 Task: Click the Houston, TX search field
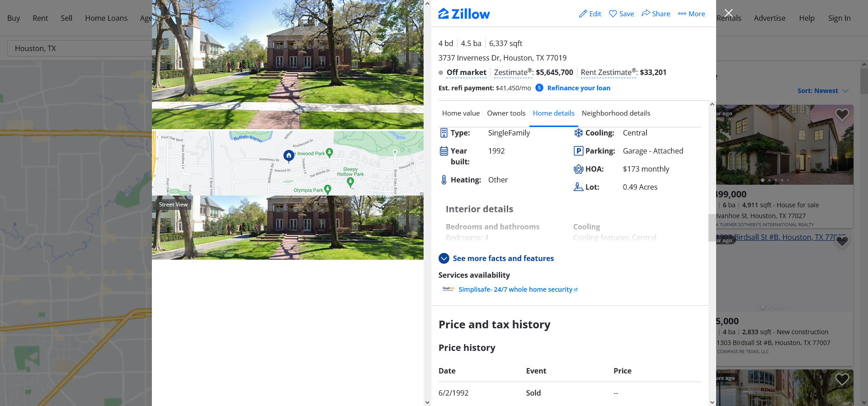[x=80, y=48]
